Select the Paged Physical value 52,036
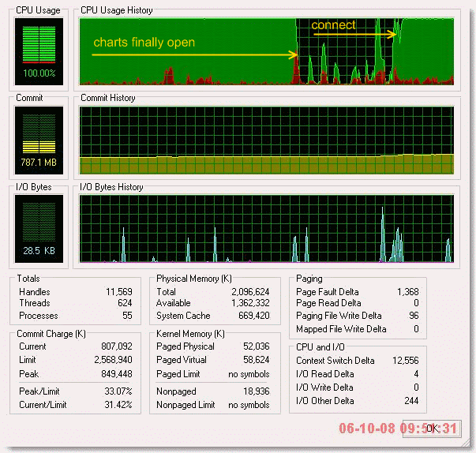 pyautogui.click(x=257, y=346)
